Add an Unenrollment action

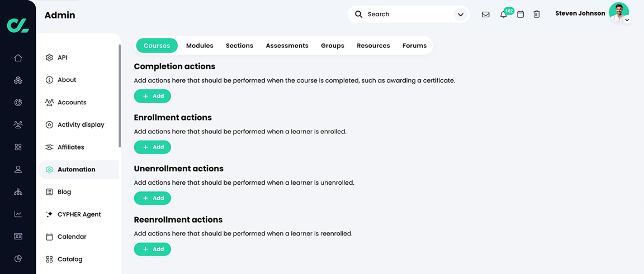click(x=153, y=198)
